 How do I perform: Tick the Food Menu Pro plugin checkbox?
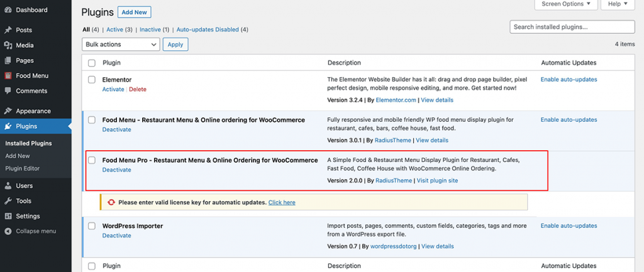(92, 160)
